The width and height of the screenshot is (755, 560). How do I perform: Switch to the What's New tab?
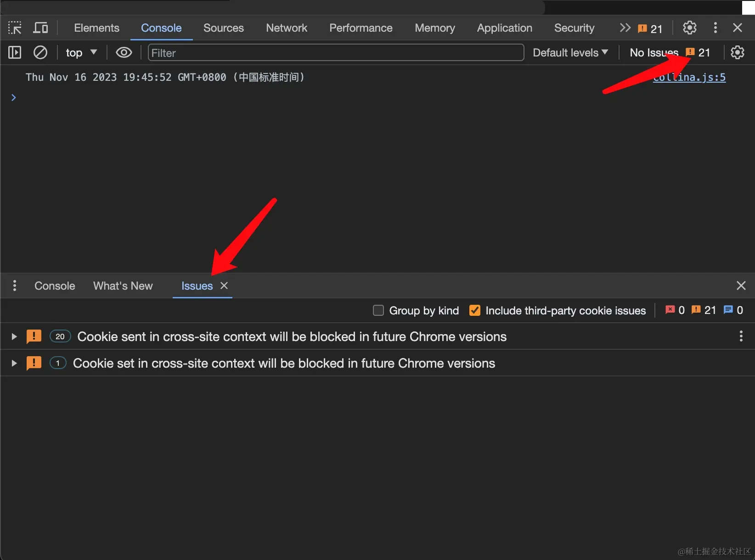point(123,286)
